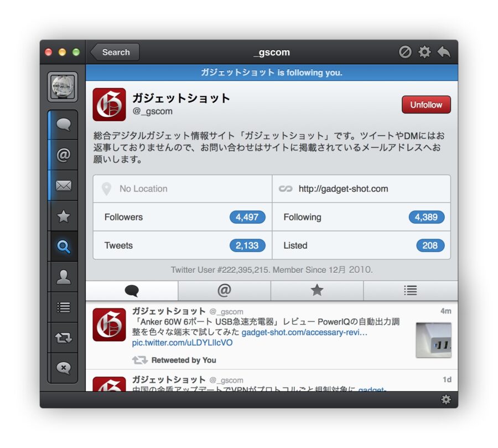Click the profile bio description text
This screenshot has width=498, height=448.
pos(269,147)
